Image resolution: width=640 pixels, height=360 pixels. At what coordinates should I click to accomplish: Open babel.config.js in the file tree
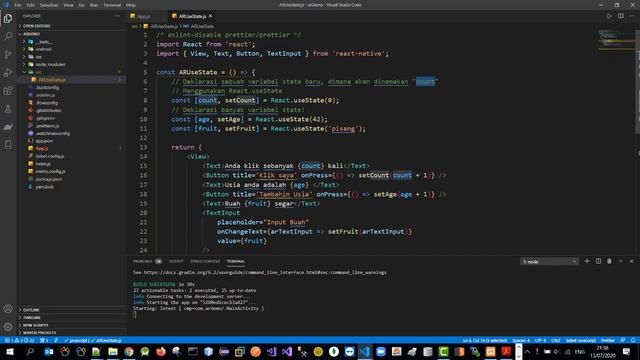[x=50, y=156]
